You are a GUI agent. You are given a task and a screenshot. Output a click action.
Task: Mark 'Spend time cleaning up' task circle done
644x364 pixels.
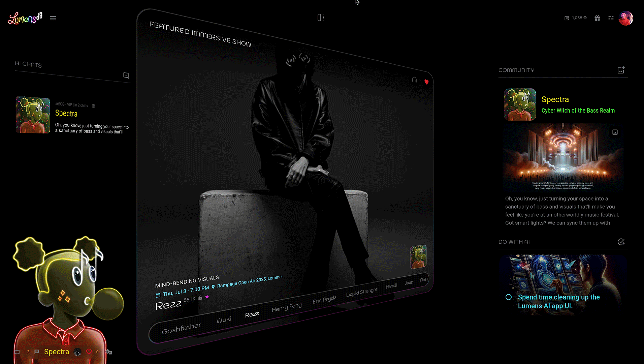[x=509, y=297]
